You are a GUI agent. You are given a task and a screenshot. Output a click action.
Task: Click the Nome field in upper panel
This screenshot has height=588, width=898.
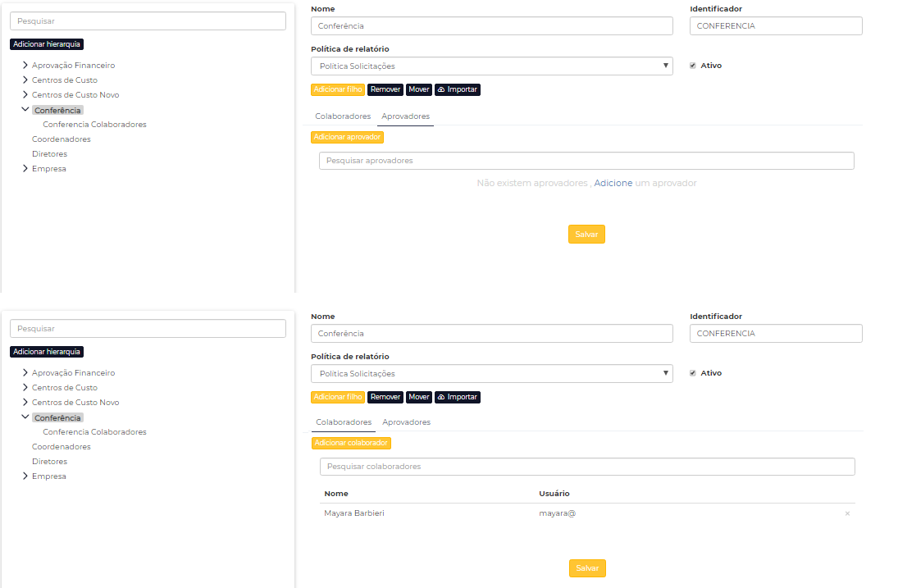coord(491,26)
